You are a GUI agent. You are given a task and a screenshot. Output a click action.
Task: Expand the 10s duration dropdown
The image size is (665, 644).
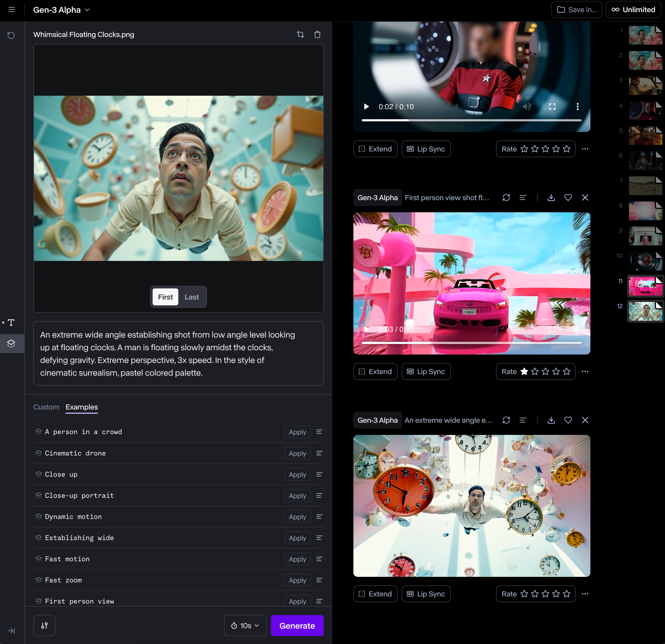coord(245,625)
